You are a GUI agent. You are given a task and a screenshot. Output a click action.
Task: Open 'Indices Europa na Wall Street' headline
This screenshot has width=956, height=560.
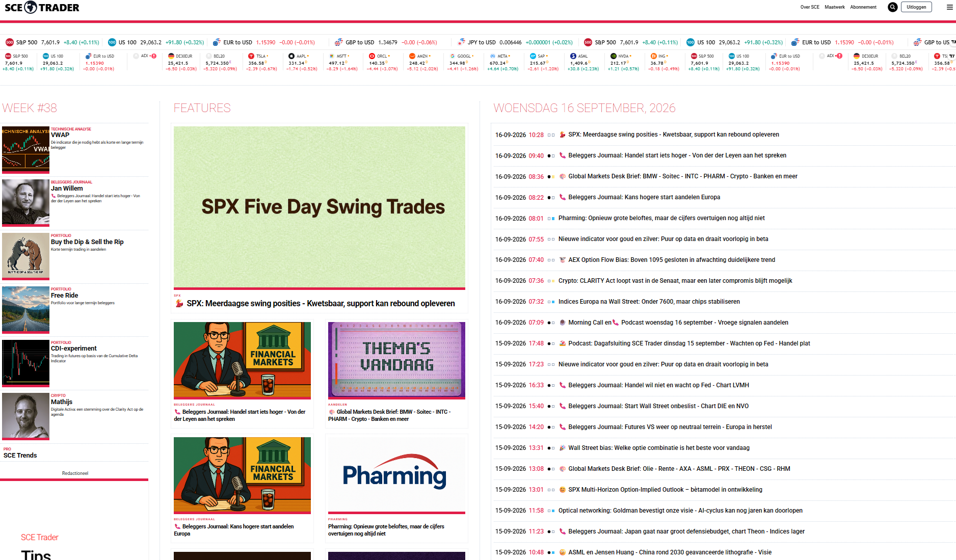click(649, 302)
